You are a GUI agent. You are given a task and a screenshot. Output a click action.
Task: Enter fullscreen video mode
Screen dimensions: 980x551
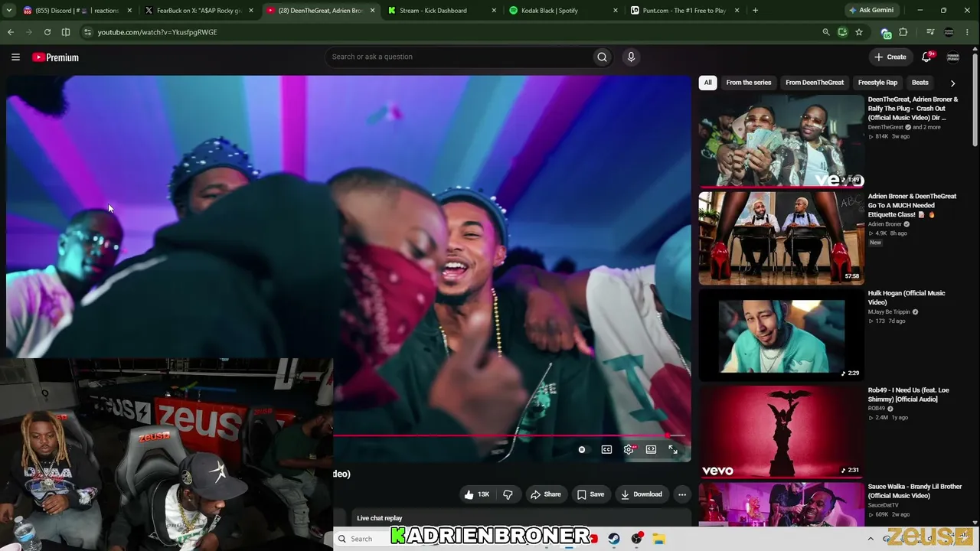[x=673, y=450]
